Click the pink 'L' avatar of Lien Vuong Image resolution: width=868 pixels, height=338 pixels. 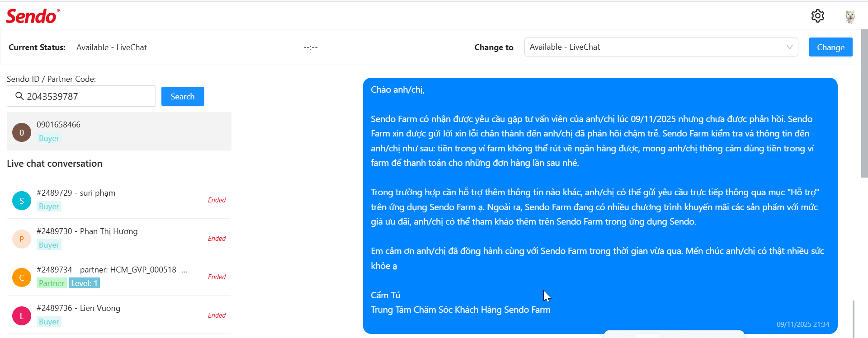(22, 316)
